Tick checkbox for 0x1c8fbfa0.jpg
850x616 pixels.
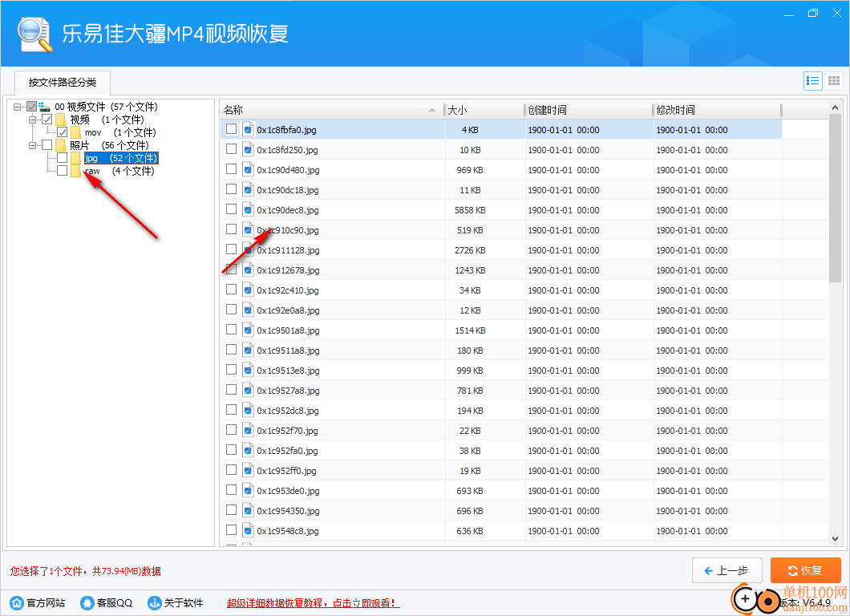coord(232,128)
